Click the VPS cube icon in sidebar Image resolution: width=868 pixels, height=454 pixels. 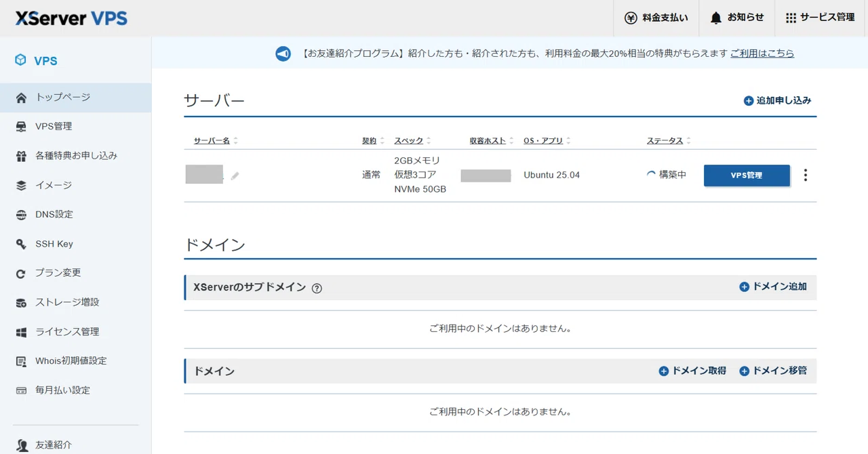click(21, 60)
